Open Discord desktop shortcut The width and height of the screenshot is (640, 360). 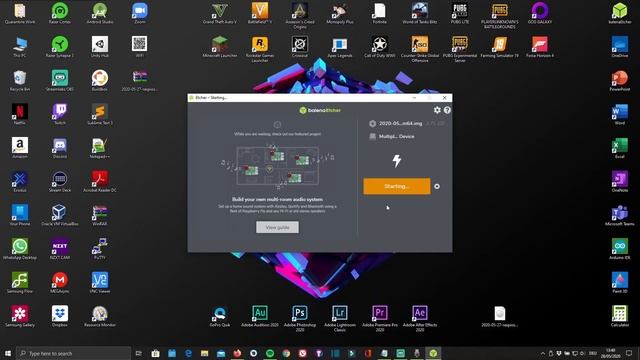coord(60,148)
